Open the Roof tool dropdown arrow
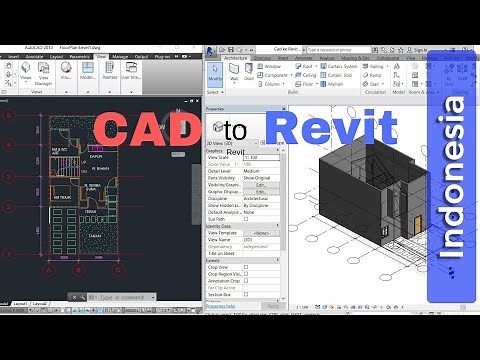 [x=316, y=66]
